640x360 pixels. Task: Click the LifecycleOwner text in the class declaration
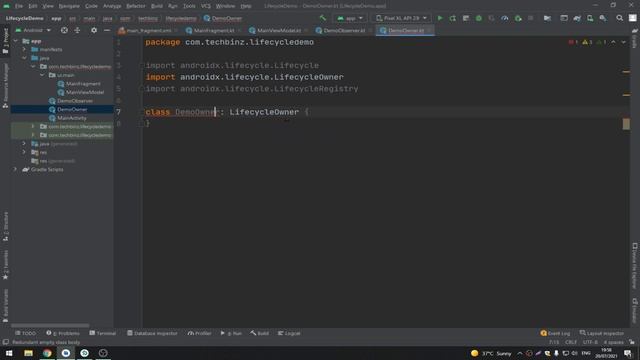coord(264,112)
